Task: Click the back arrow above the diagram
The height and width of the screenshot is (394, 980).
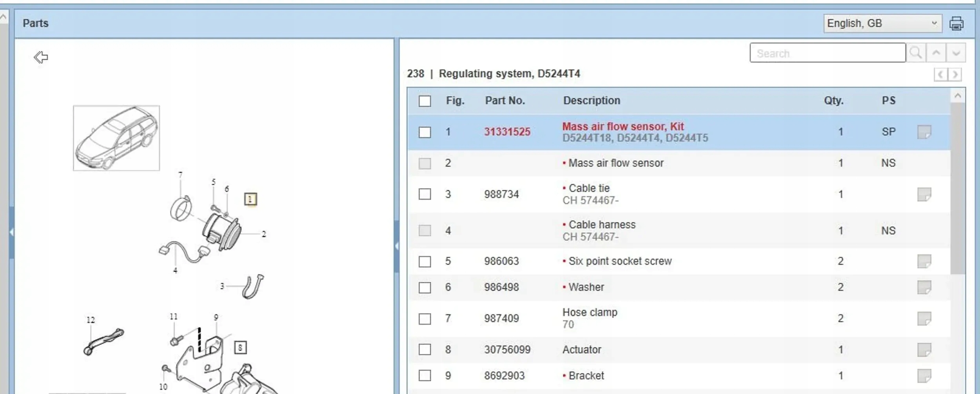Action: 41,57
